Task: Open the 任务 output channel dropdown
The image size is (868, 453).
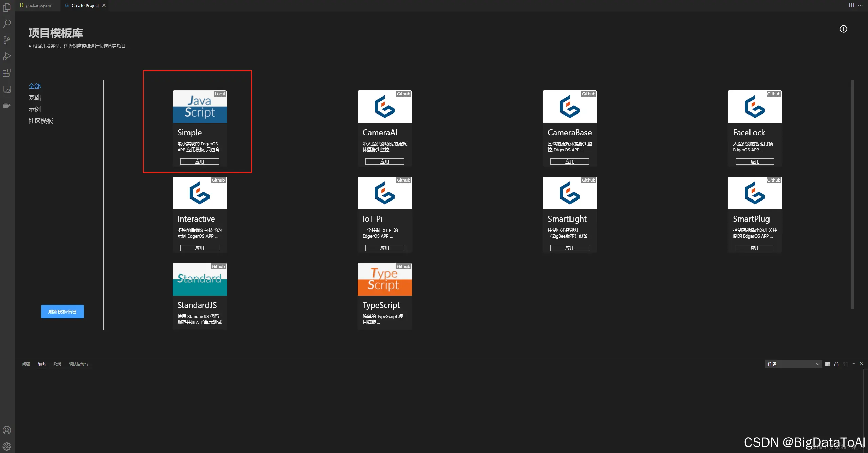Action: tap(793, 364)
